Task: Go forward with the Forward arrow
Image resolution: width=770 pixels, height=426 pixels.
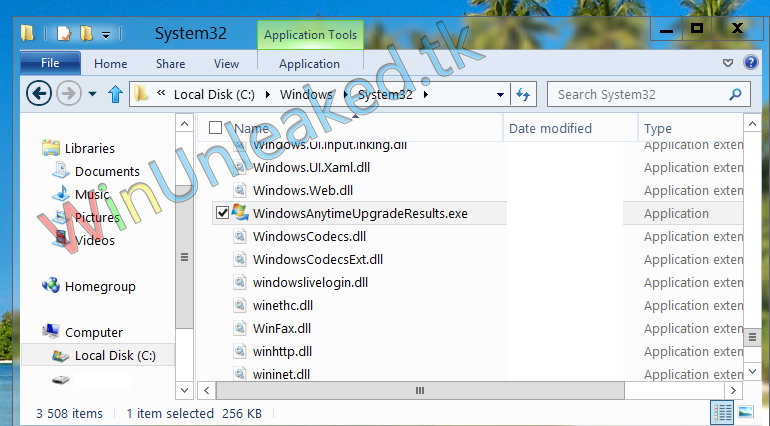Action: click(x=69, y=93)
